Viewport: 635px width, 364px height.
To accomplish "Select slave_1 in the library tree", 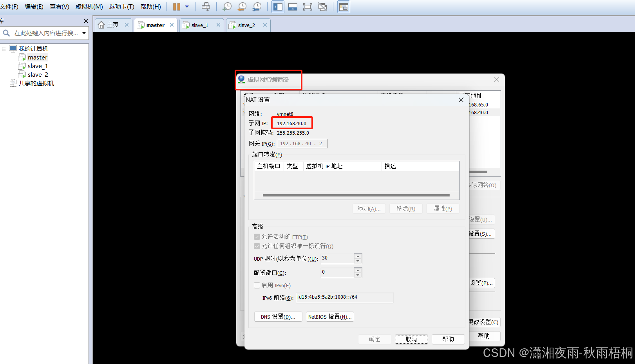I will click(x=38, y=66).
